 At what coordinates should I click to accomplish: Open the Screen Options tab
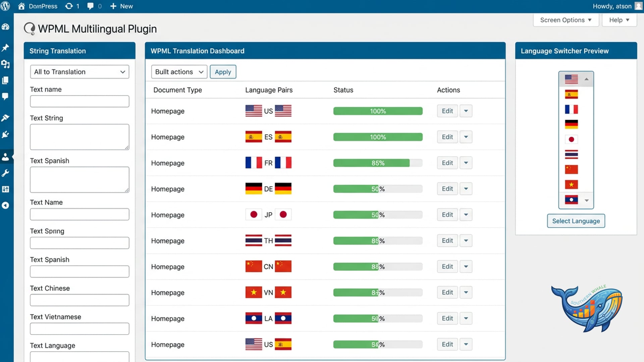[566, 20]
